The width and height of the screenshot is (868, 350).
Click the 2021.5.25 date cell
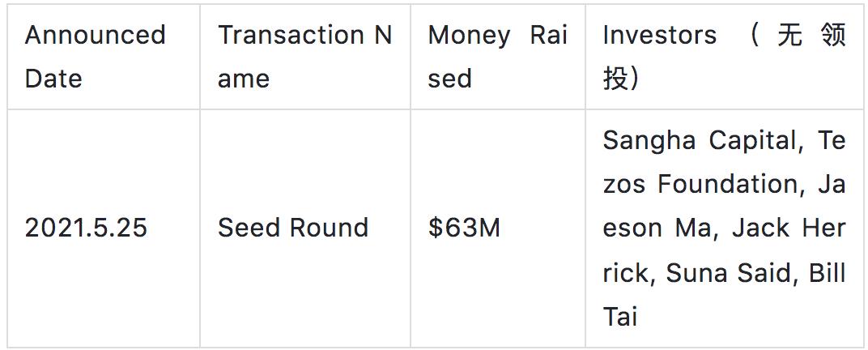tap(87, 228)
